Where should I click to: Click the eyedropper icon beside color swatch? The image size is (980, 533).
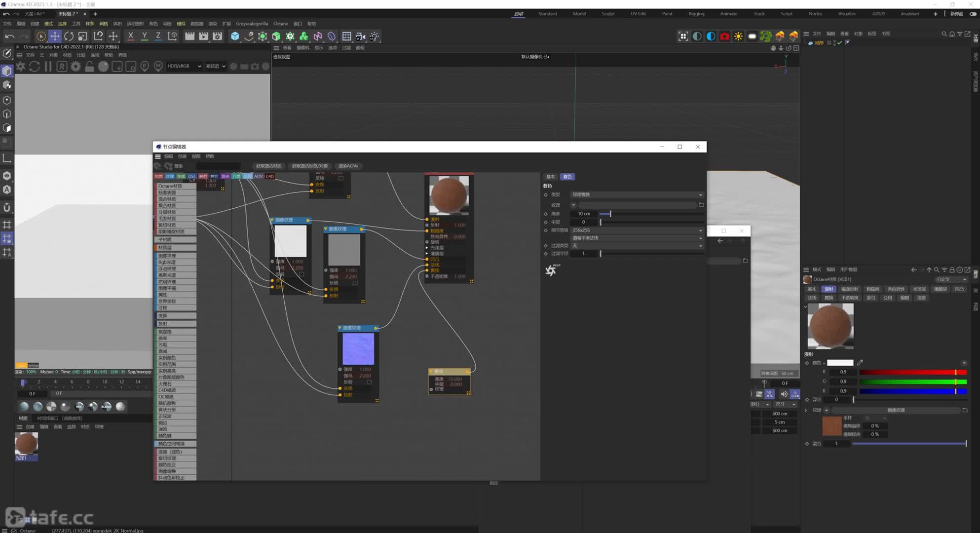point(860,363)
